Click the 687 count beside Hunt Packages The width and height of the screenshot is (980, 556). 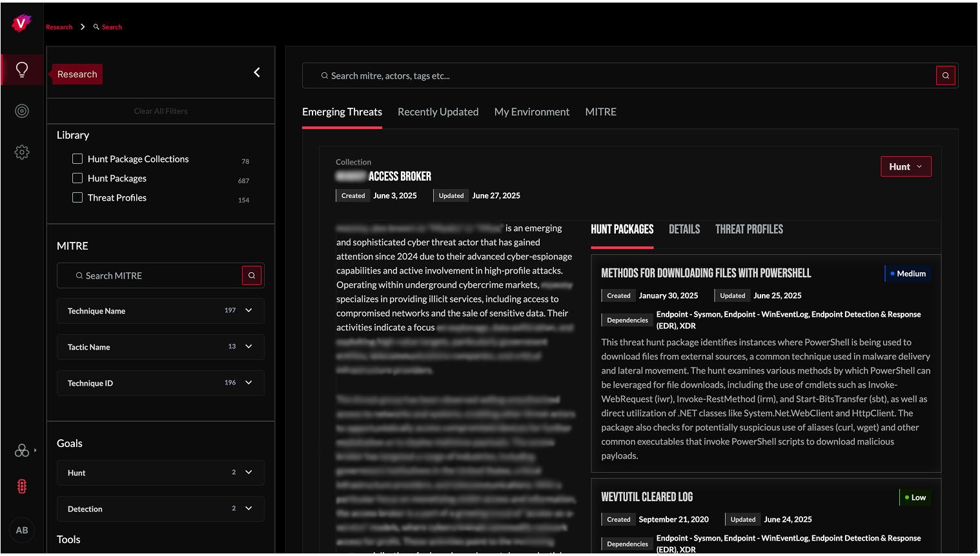243,181
